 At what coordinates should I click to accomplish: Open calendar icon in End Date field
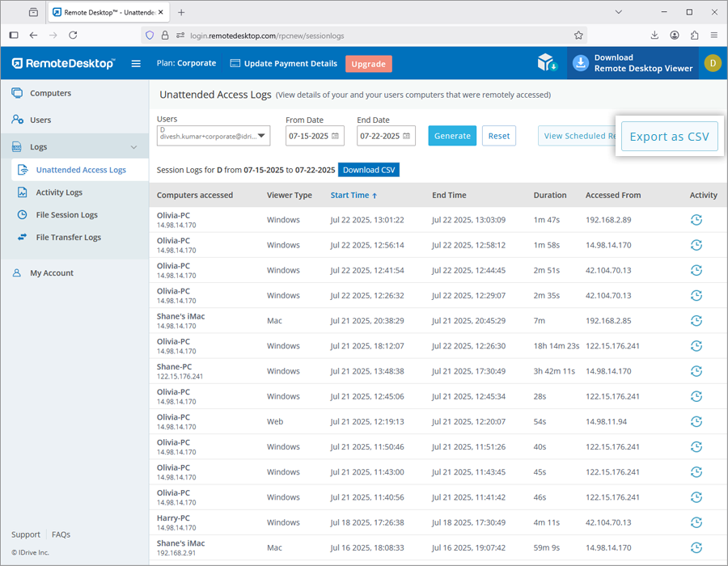point(406,136)
